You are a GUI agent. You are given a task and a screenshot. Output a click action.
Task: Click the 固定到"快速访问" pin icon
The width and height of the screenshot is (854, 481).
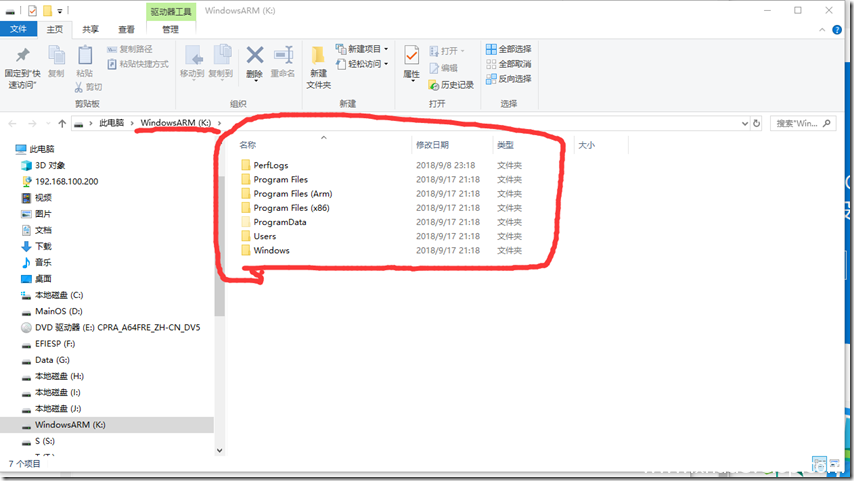pyautogui.click(x=21, y=55)
